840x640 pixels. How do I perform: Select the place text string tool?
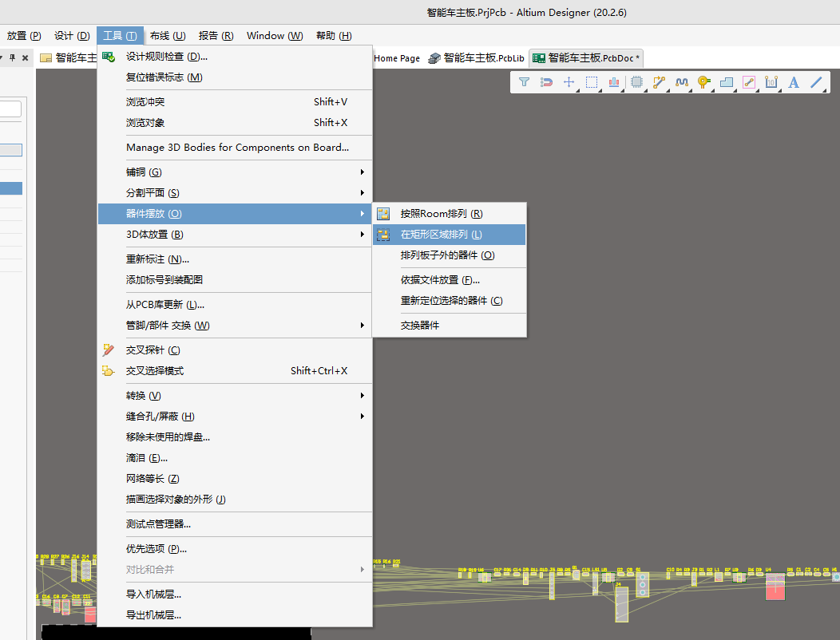point(794,82)
